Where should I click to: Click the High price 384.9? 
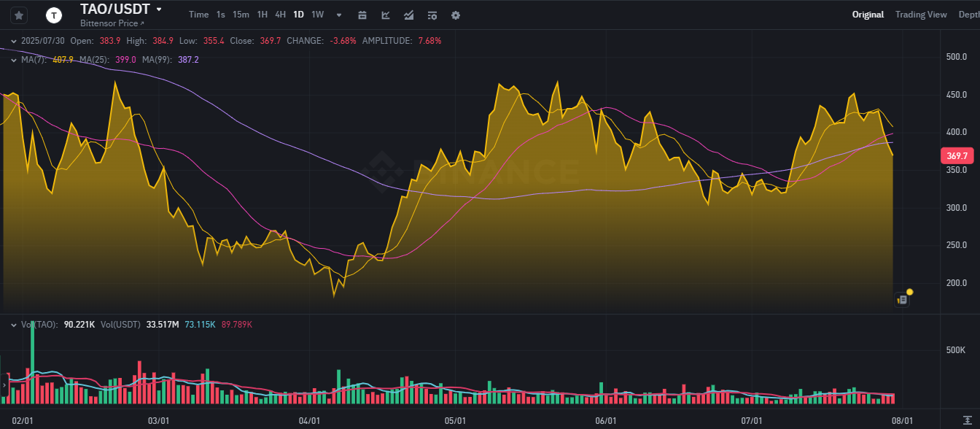tap(164, 41)
